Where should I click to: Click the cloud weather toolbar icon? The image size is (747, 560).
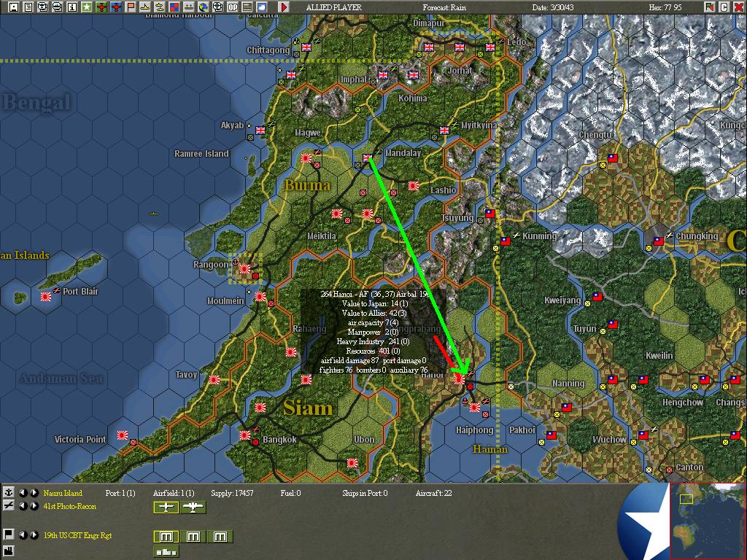(x=262, y=7)
